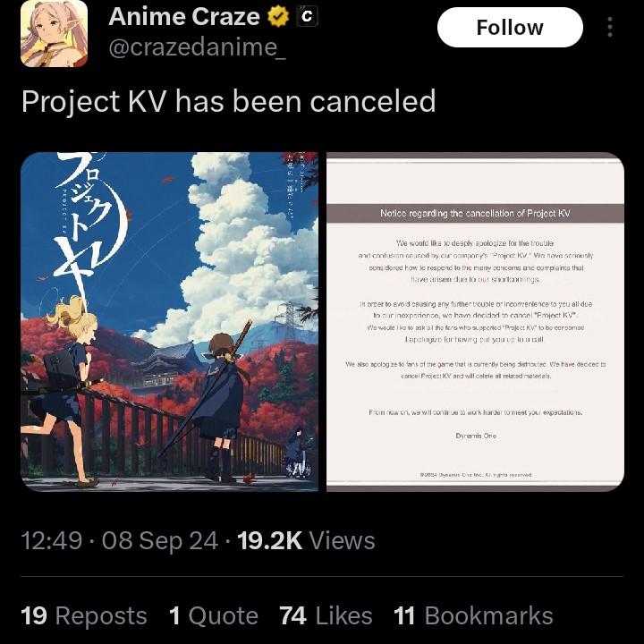Image resolution: width=644 pixels, height=644 pixels.
Task: Open the cancellation notice image
Action: (475, 322)
